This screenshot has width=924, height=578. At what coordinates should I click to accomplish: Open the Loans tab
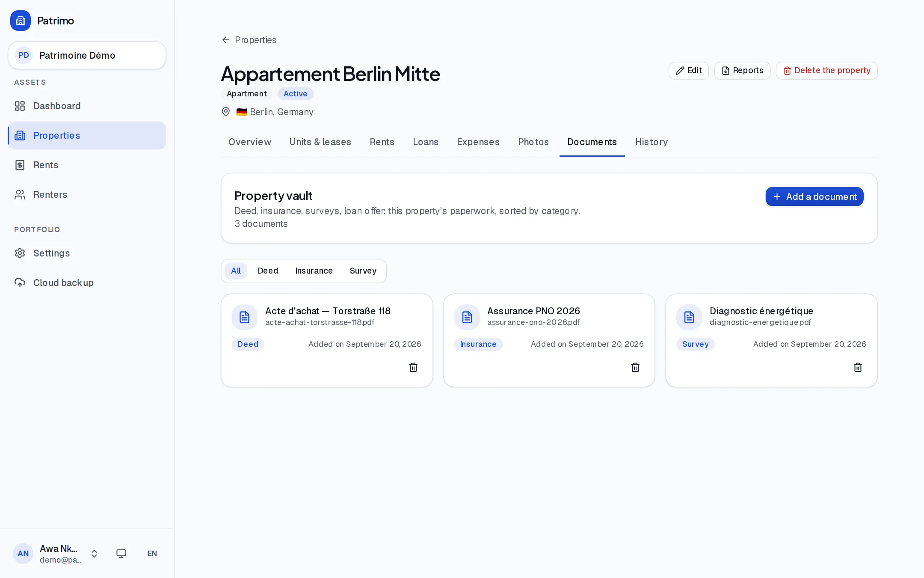click(426, 142)
